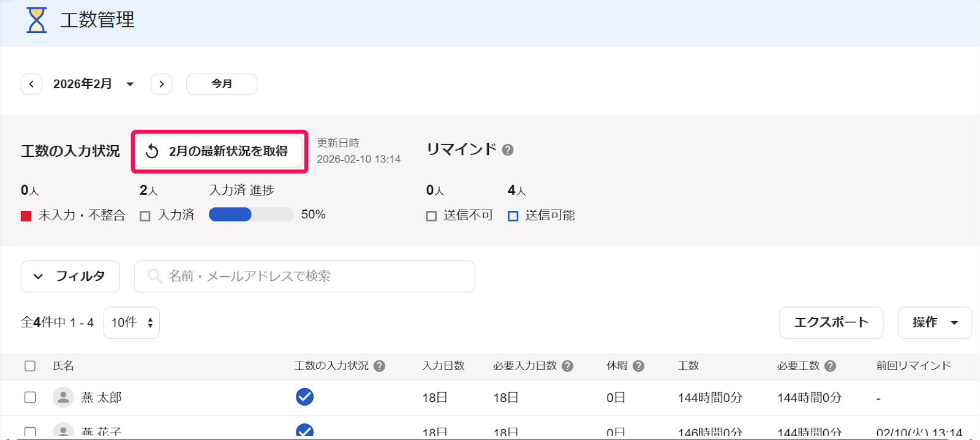The image size is (980, 440).
Task: Click the 更新日時 2026-02-10 13:14 timestamp
Action: 358,151
